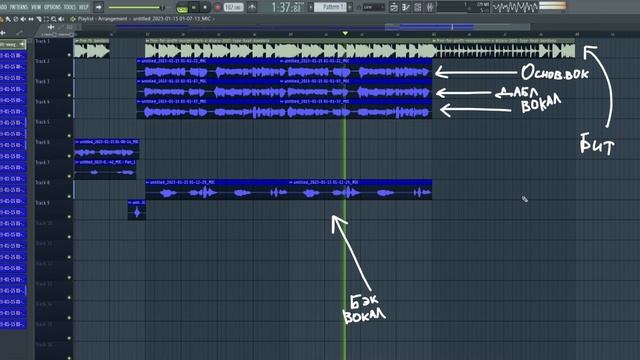Select the second vocal clip on Track 3

tap(356, 89)
